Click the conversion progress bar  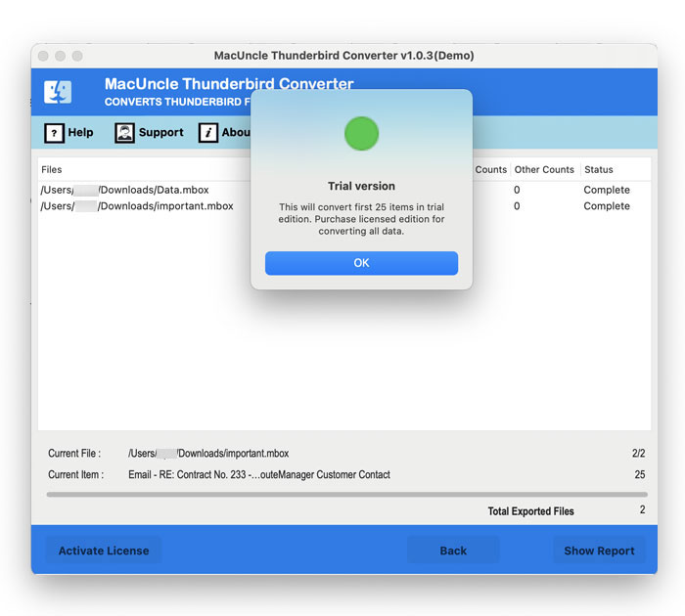[346, 495]
